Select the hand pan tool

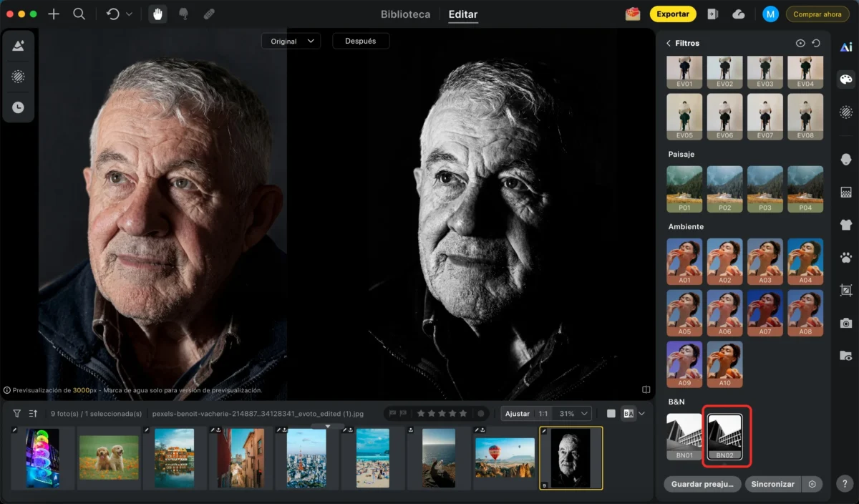coord(157,14)
